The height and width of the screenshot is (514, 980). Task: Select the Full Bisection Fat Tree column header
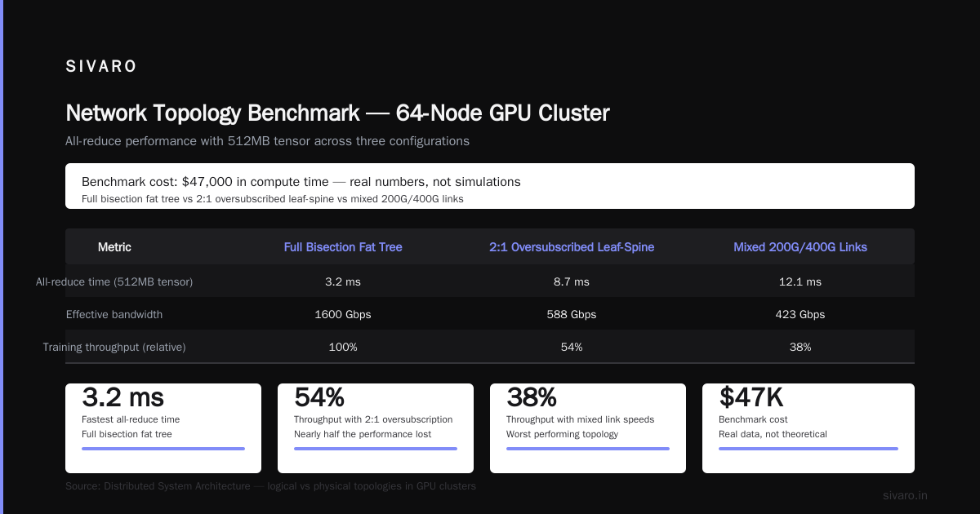tap(343, 247)
